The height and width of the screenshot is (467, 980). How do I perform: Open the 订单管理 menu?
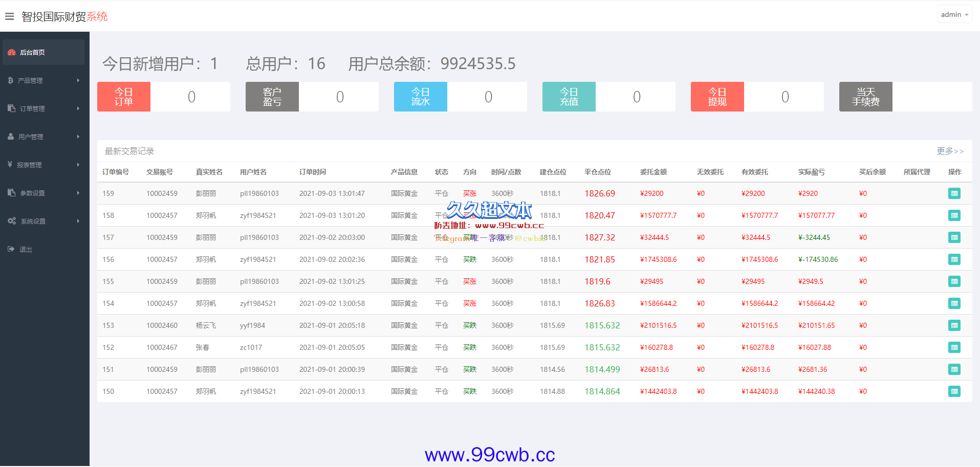point(45,108)
